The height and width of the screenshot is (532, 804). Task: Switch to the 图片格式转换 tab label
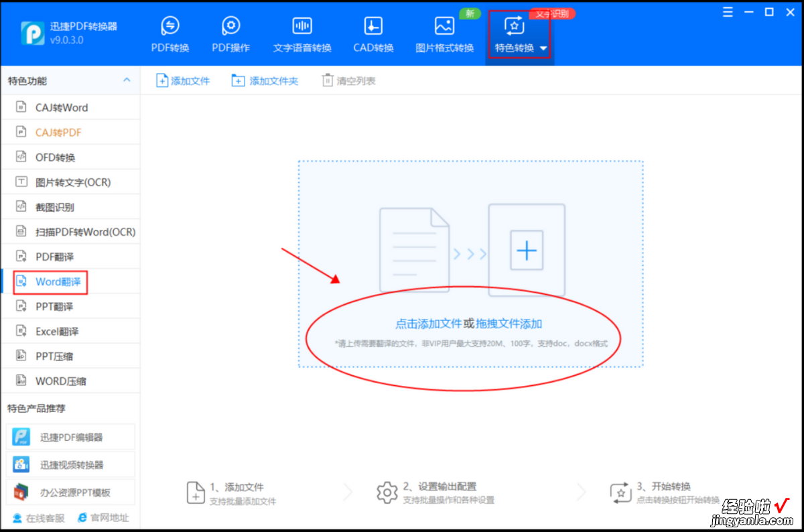(x=444, y=48)
